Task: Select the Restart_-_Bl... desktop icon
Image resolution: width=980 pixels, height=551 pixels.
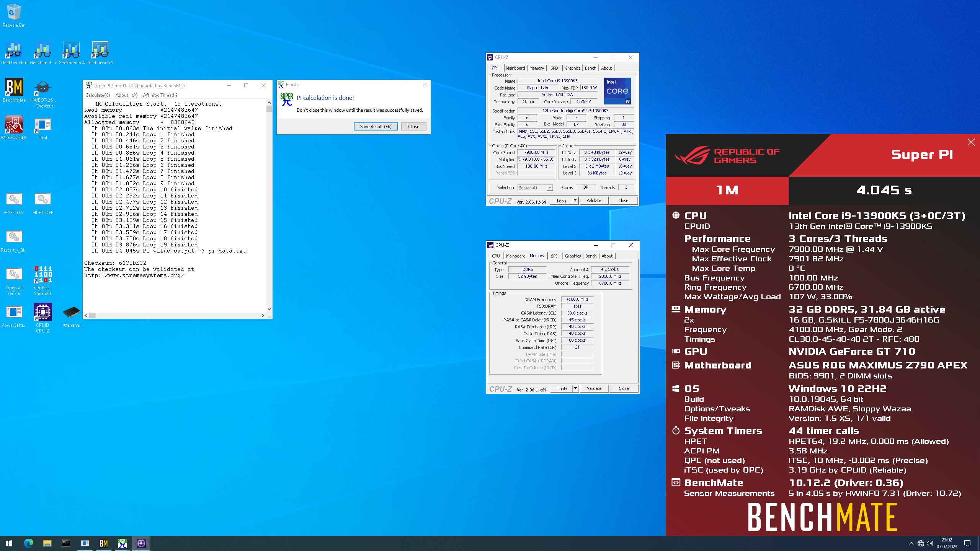Action: (14, 241)
